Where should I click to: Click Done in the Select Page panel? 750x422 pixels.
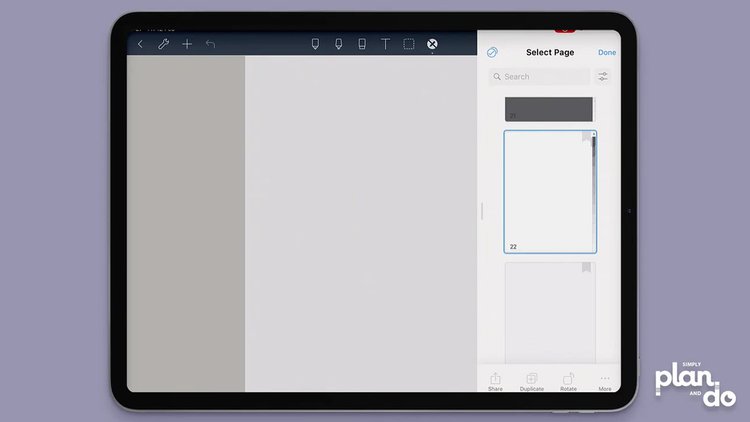[607, 53]
